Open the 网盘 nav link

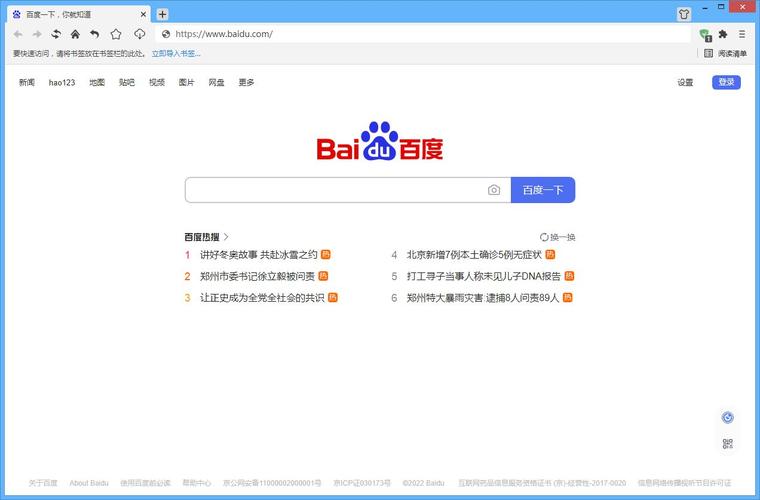[x=216, y=82]
